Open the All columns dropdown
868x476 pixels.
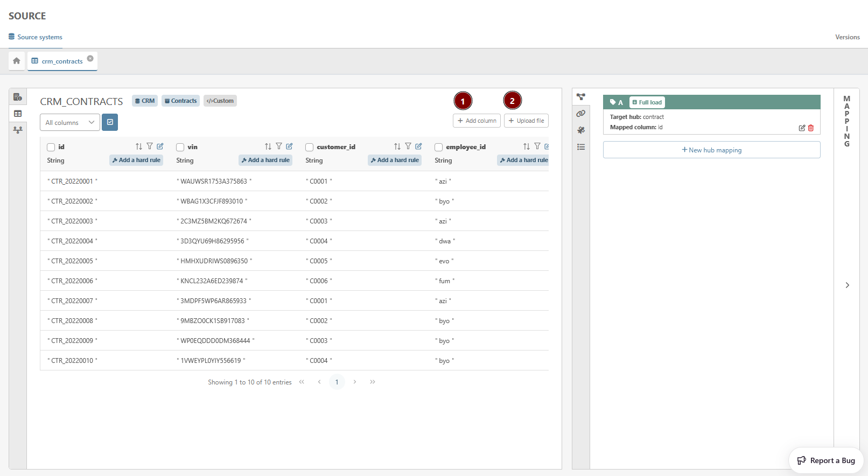point(69,123)
